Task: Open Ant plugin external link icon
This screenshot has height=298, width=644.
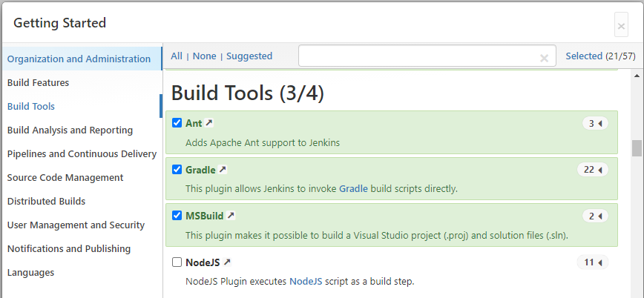Action: 209,123
